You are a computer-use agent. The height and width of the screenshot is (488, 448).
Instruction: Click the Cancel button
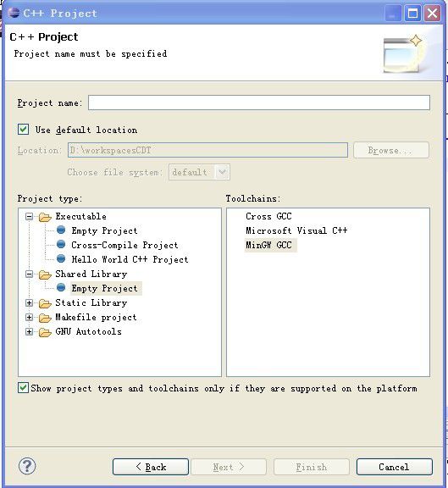[394, 467]
